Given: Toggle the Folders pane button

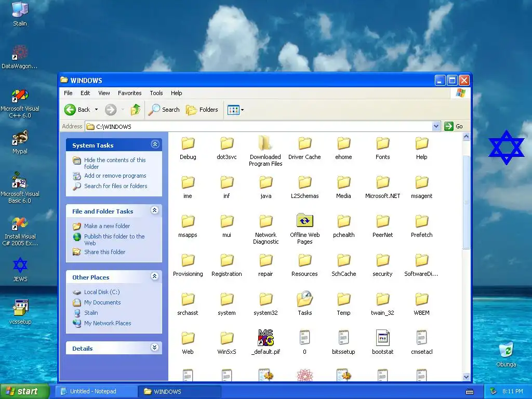Looking at the screenshot, I should pyautogui.click(x=202, y=110).
